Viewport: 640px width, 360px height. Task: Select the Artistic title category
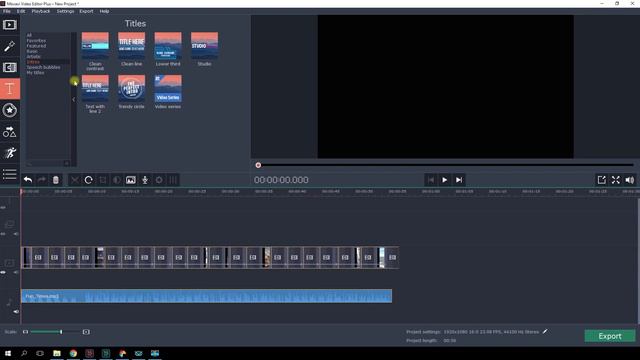click(x=34, y=56)
